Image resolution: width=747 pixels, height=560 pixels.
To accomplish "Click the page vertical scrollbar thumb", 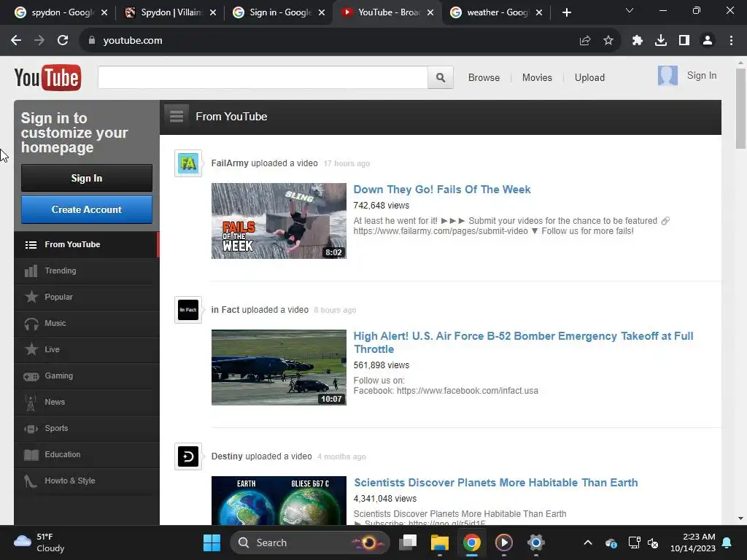I will click(x=740, y=109).
